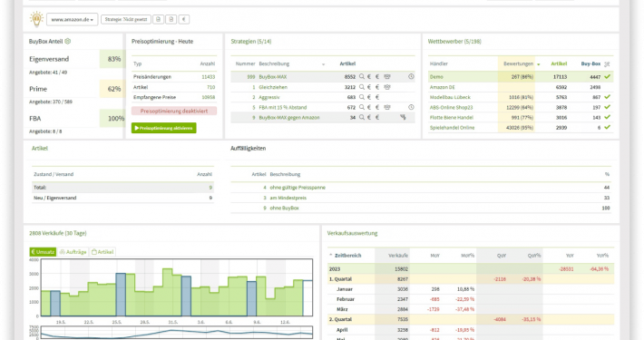Click the shop icon in Gleichziehen row

[387, 87]
